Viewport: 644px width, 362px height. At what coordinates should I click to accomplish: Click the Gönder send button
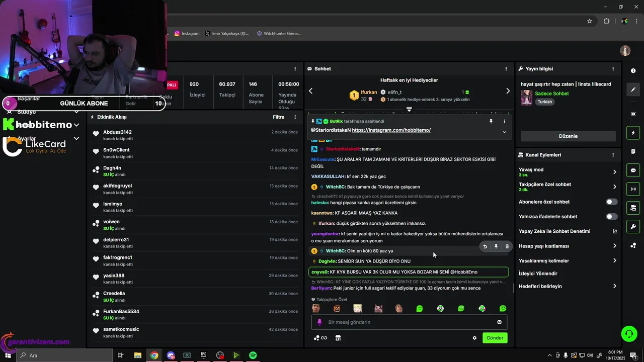click(x=495, y=338)
